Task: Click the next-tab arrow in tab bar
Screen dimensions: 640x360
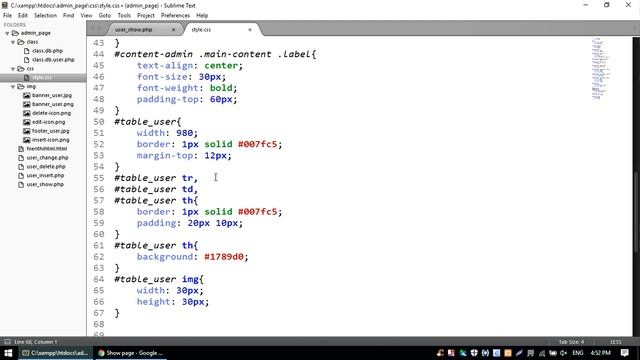Action: (x=100, y=29)
